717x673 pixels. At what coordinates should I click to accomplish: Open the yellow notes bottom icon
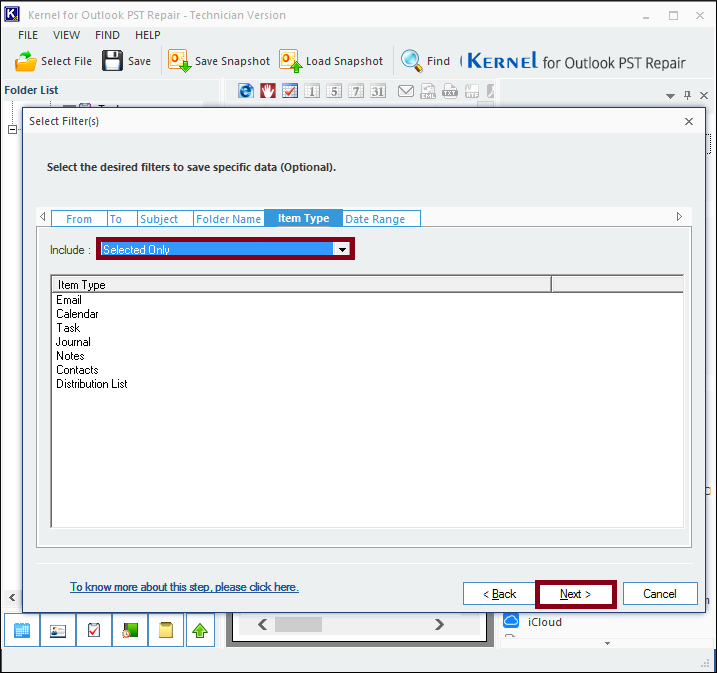(166, 630)
